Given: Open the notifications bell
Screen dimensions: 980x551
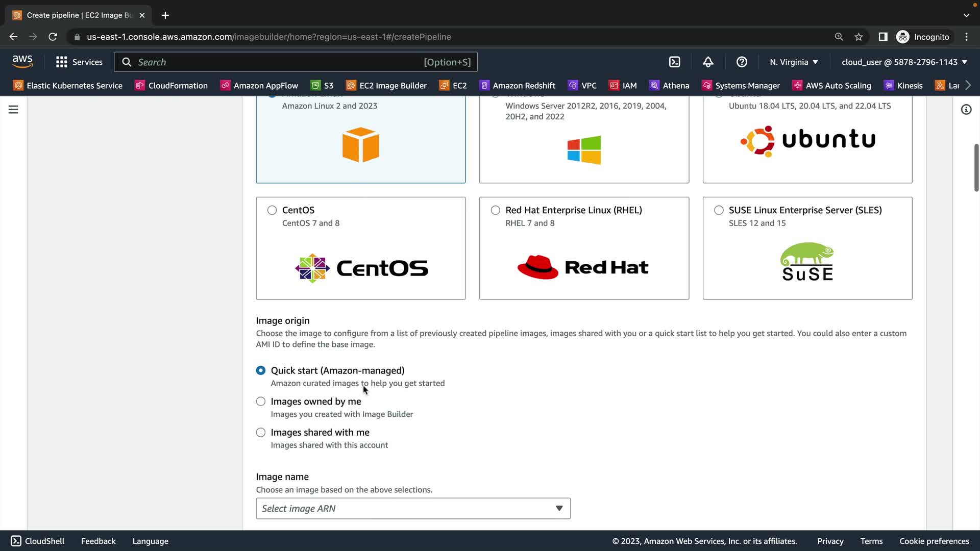Looking at the screenshot, I should pyautogui.click(x=708, y=62).
